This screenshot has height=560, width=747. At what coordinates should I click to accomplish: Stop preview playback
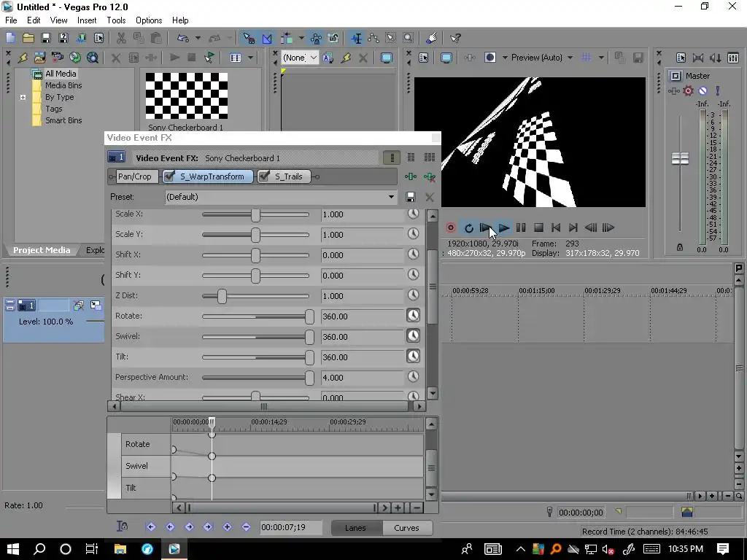[539, 227]
